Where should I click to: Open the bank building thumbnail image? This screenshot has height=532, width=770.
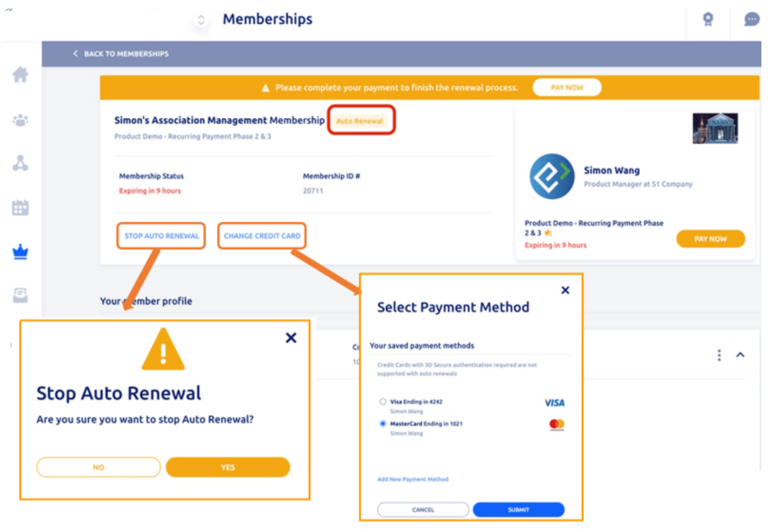[715, 128]
